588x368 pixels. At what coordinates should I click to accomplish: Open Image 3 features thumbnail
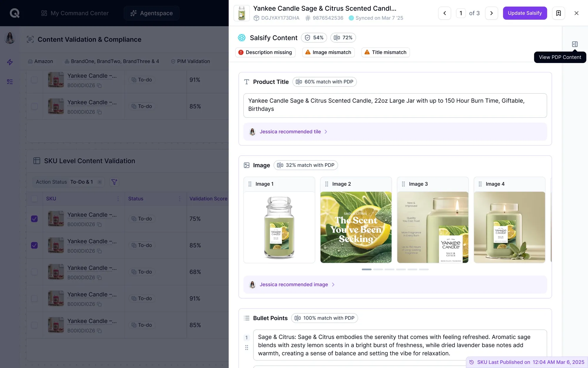[433, 227]
